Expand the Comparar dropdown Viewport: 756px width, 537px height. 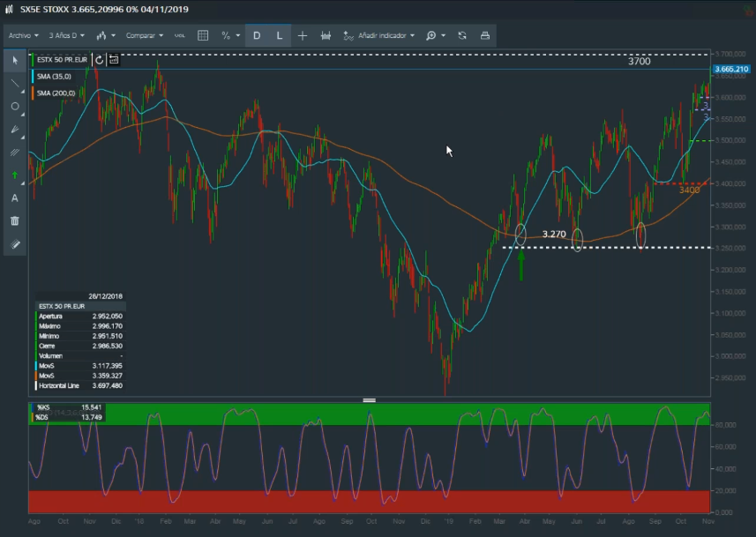point(145,36)
